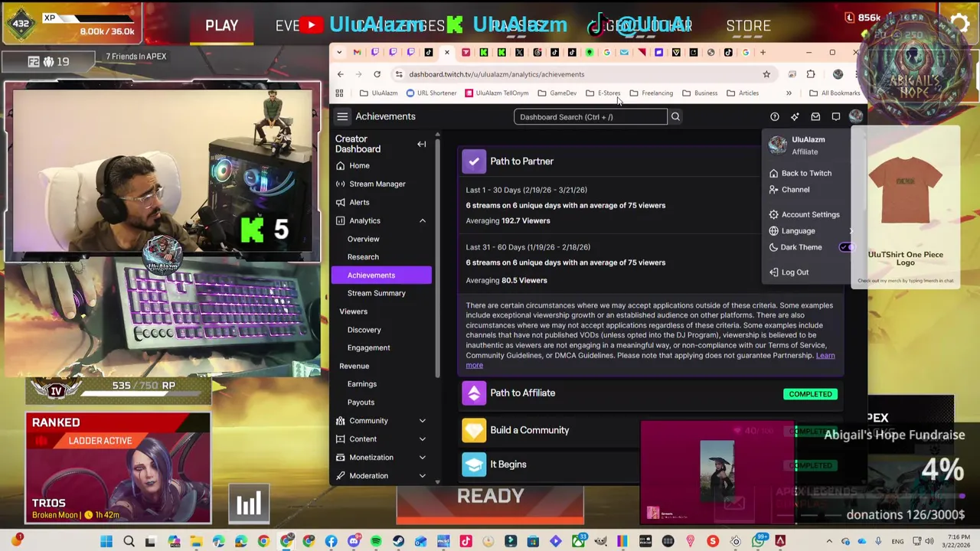
Task: Open Payouts under Revenue
Action: tap(361, 403)
